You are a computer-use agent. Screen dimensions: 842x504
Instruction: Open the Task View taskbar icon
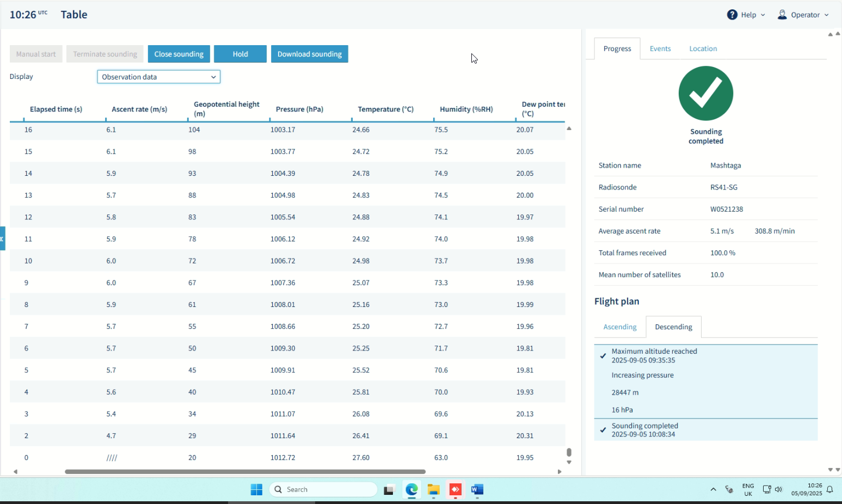pos(389,490)
